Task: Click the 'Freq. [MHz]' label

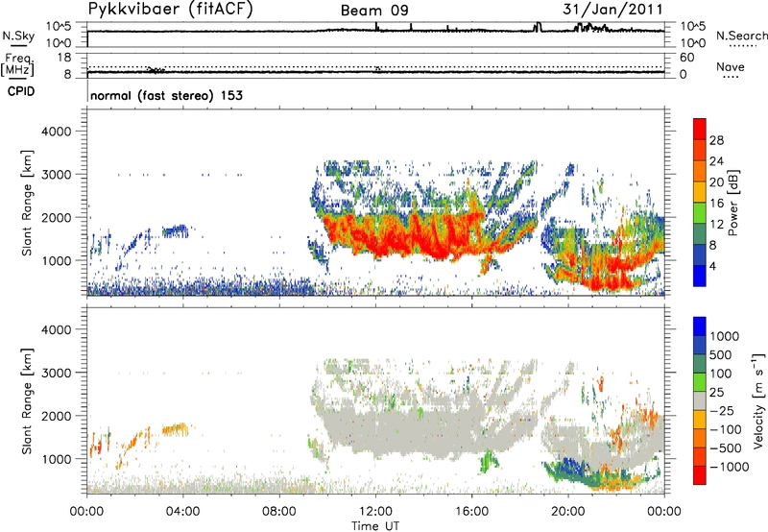Action: pyautogui.click(x=17, y=64)
